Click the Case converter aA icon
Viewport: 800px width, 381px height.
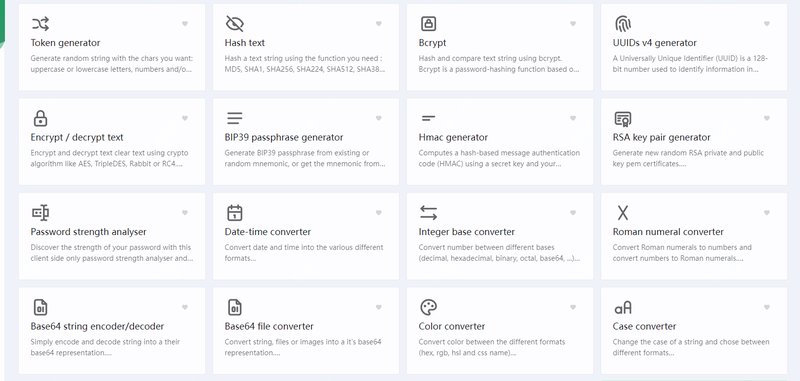click(622, 308)
